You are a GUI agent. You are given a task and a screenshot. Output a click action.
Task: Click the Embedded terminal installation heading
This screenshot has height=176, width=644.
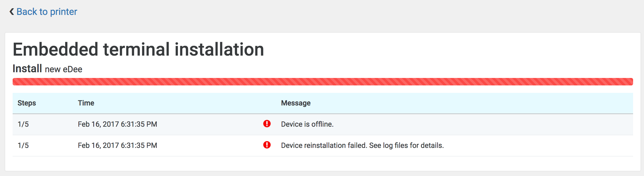point(138,49)
